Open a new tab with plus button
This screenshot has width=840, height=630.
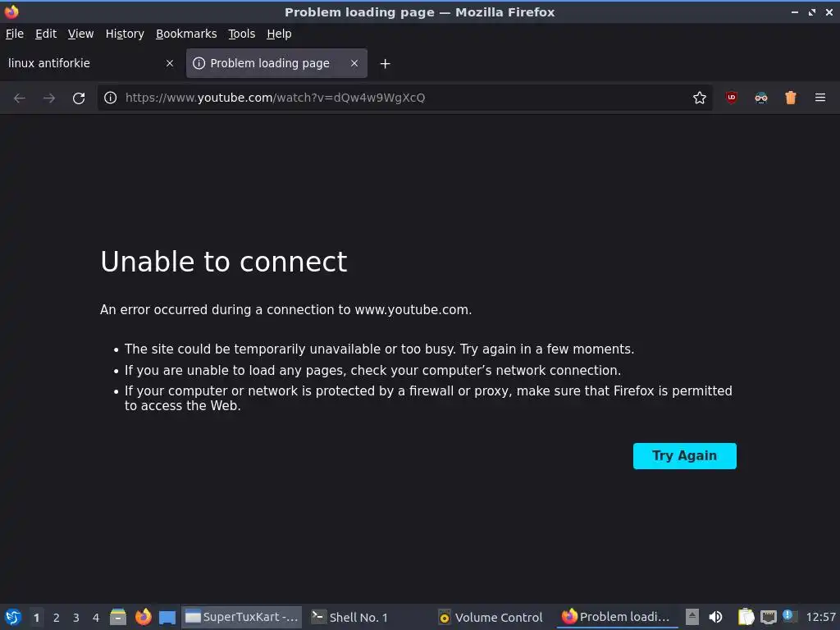click(385, 64)
